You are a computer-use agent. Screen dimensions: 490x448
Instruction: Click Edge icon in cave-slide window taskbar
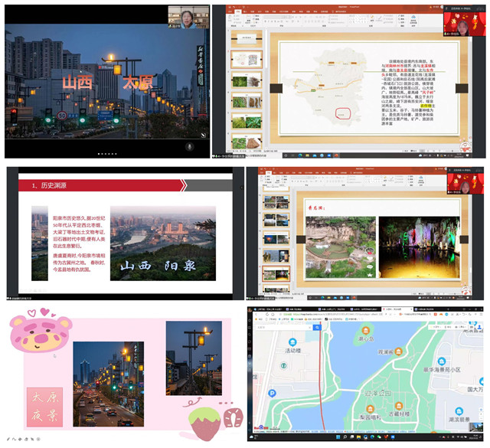coord(323,298)
